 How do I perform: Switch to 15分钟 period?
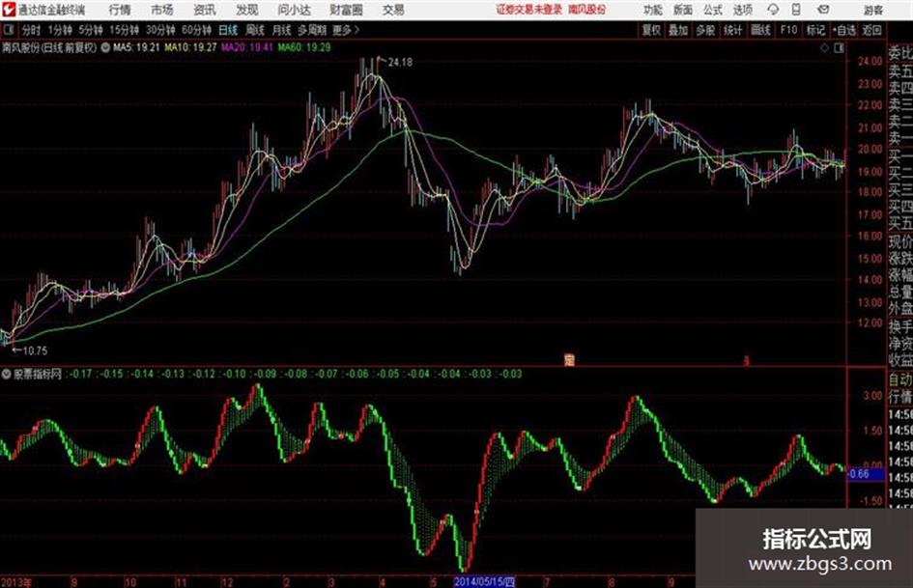tap(124, 30)
